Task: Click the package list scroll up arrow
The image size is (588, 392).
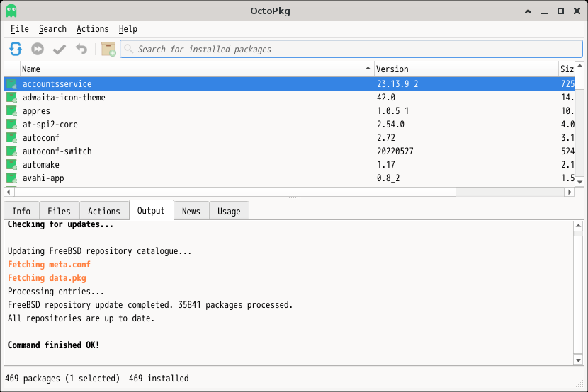Action: pos(579,67)
